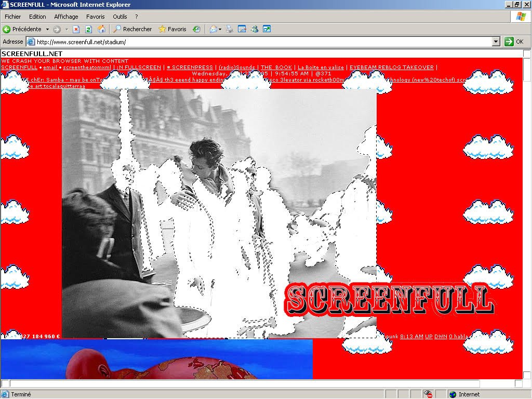Viewport: 532px width, 399px height.
Task: Open the Rechercher search pane
Action: (x=132, y=29)
